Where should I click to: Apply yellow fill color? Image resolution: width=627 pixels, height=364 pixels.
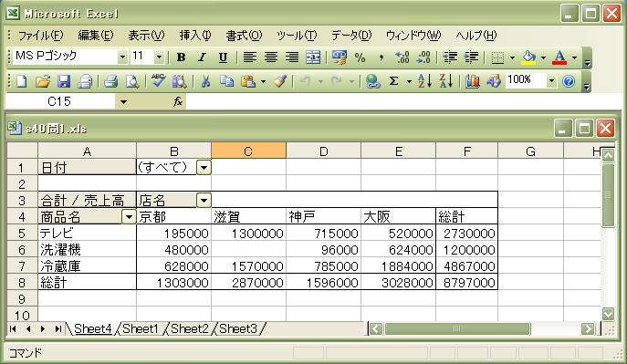pos(528,57)
